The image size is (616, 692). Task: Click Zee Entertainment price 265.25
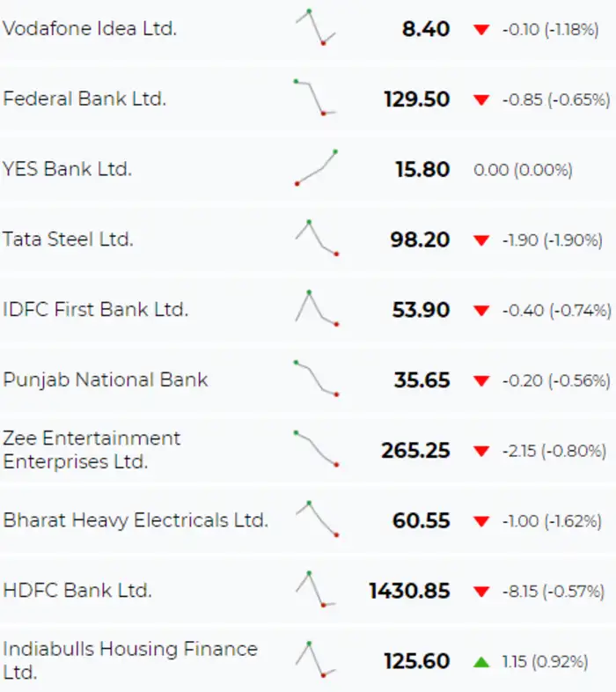coord(415,451)
